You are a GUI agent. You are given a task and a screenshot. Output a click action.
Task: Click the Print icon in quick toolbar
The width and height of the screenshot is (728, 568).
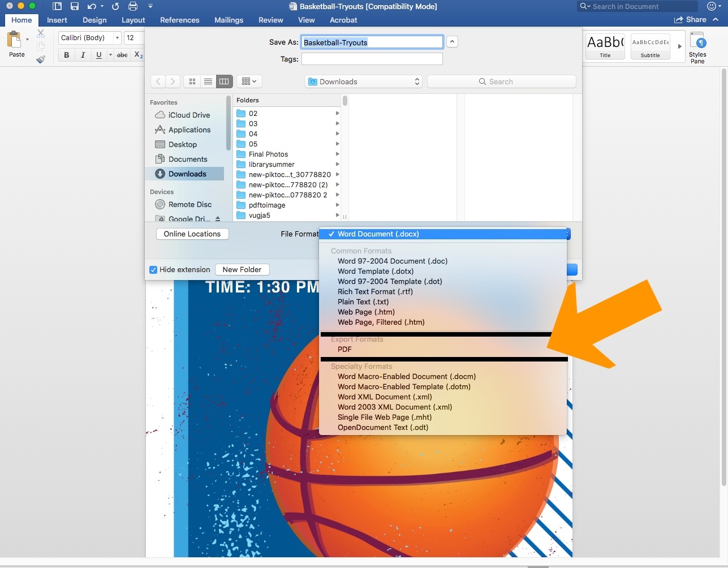[x=133, y=7]
